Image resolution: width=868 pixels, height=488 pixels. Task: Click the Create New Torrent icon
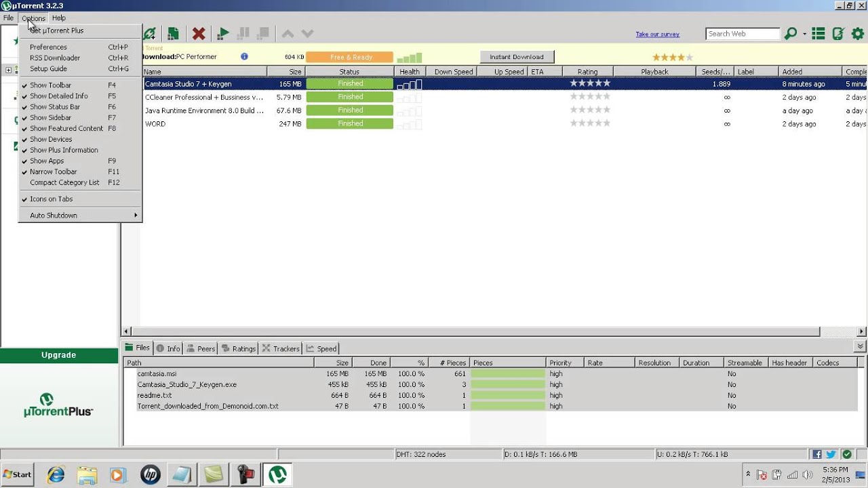[174, 33]
